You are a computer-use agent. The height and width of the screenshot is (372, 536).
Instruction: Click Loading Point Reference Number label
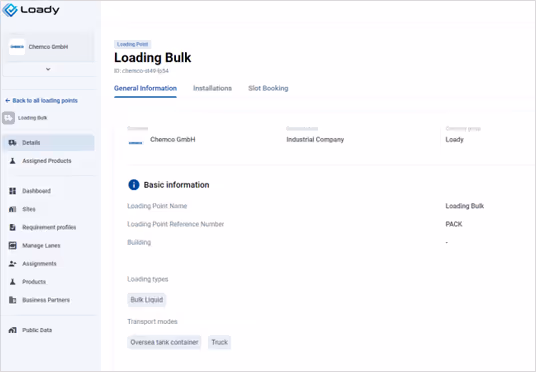coord(175,224)
